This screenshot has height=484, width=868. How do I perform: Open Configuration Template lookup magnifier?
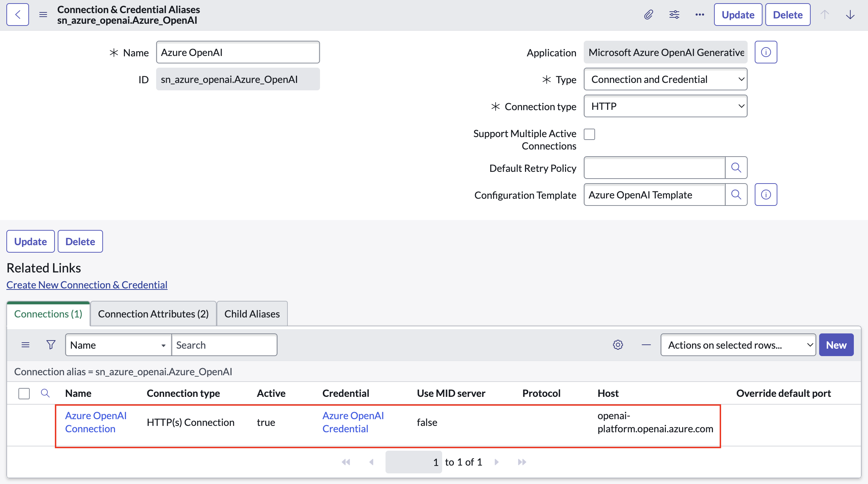tap(736, 195)
